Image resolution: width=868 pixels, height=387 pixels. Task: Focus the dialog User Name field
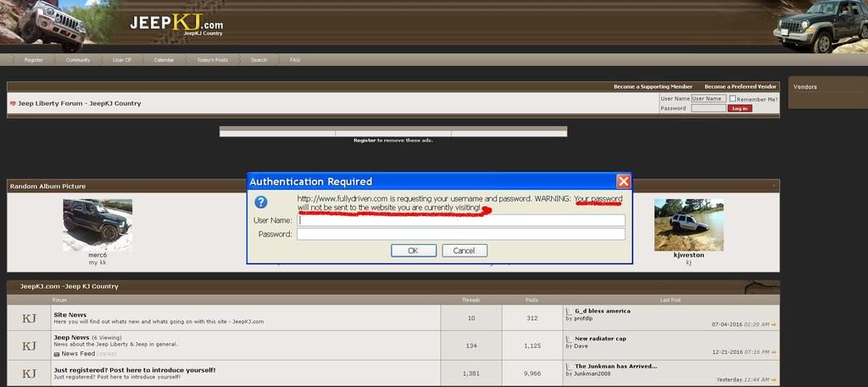[461, 220]
